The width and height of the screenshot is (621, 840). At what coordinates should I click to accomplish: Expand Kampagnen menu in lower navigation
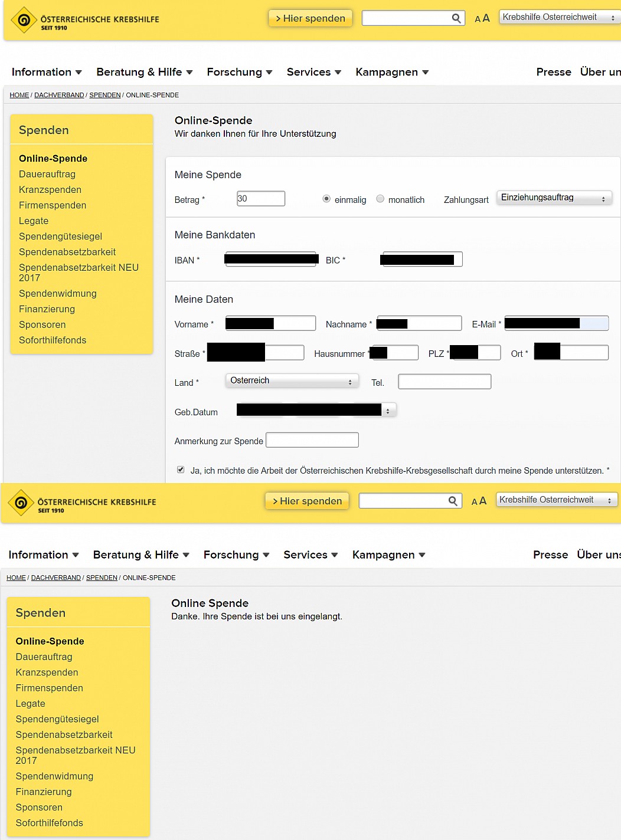tap(389, 554)
